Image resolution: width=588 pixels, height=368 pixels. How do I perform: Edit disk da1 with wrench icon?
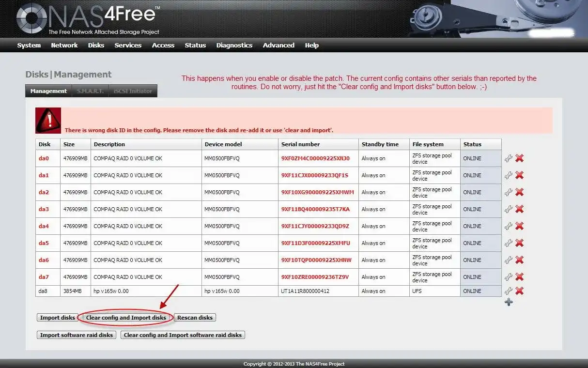click(508, 175)
